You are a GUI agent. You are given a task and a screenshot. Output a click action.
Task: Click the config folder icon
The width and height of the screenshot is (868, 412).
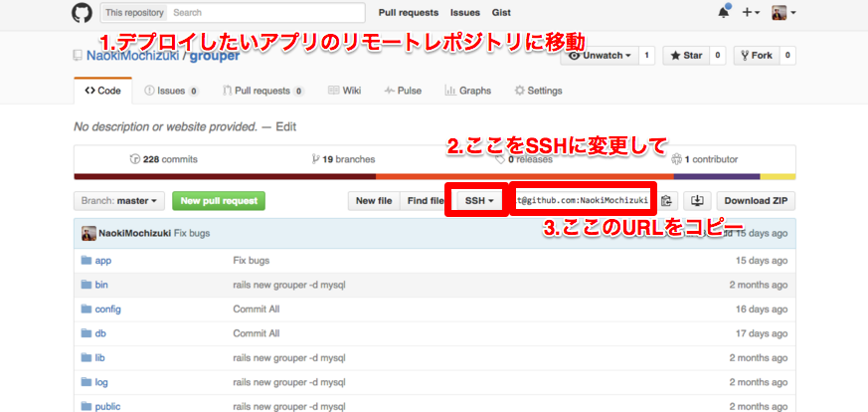[86, 309]
